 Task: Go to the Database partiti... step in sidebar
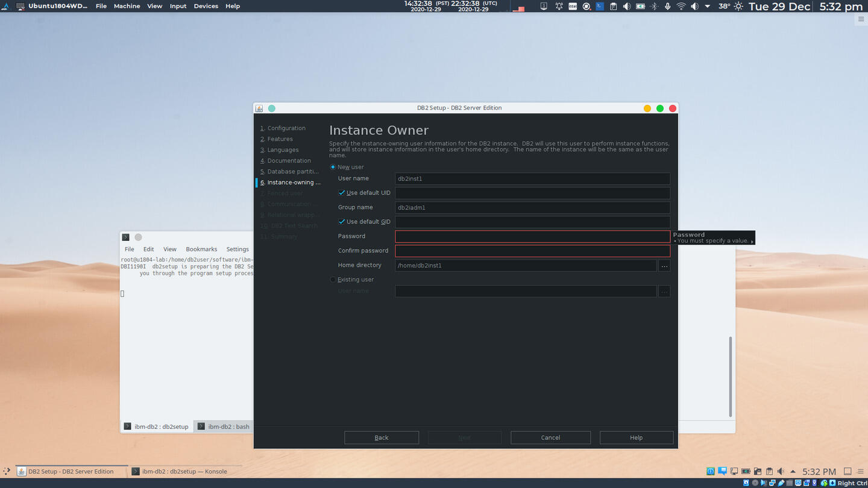point(289,172)
